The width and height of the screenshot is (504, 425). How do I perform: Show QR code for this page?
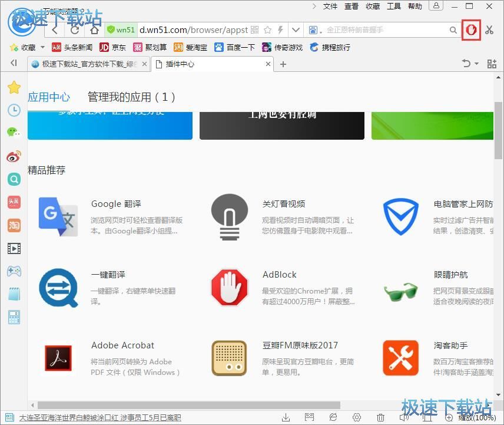tap(254, 30)
